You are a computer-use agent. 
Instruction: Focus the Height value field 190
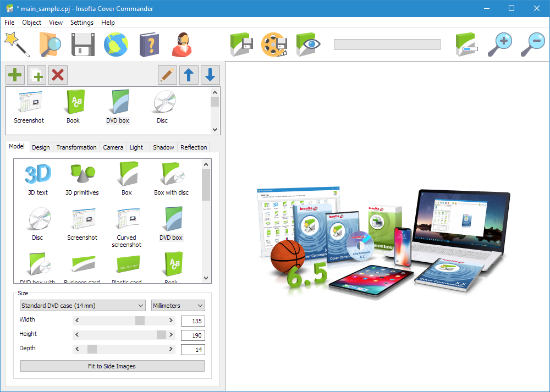pos(193,335)
